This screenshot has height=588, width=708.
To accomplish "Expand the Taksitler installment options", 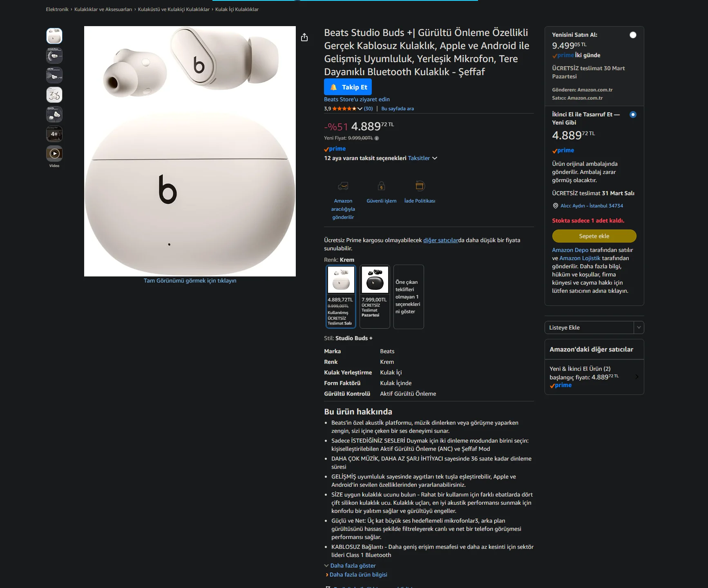I will tap(422, 158).
